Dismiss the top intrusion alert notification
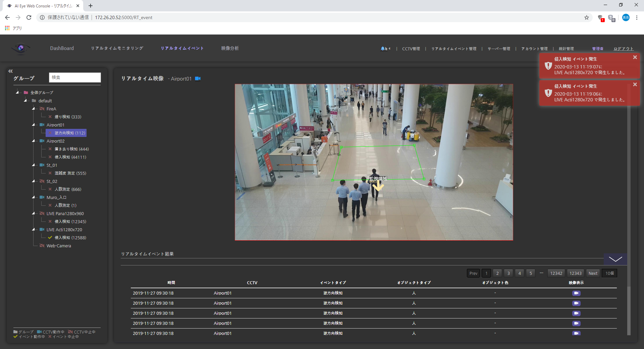The image size is (644, 349). (635, 57)
